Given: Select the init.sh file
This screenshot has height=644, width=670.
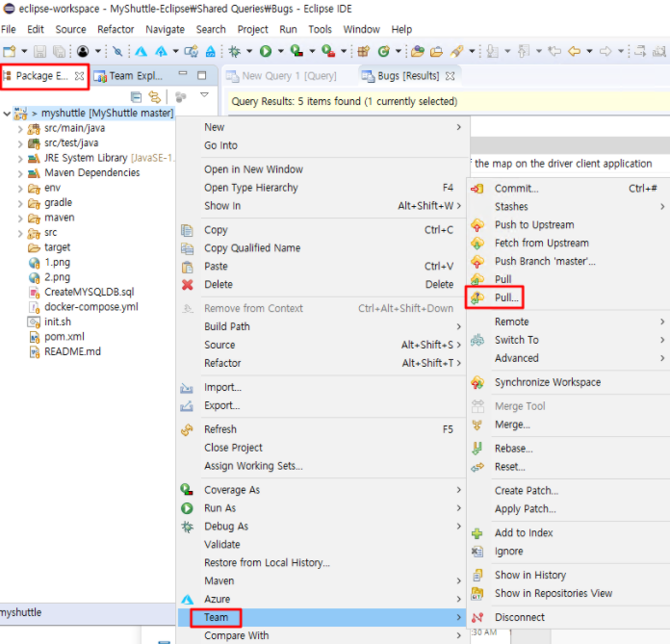Looking at the screenshot, I should click(x=58, y=322).
